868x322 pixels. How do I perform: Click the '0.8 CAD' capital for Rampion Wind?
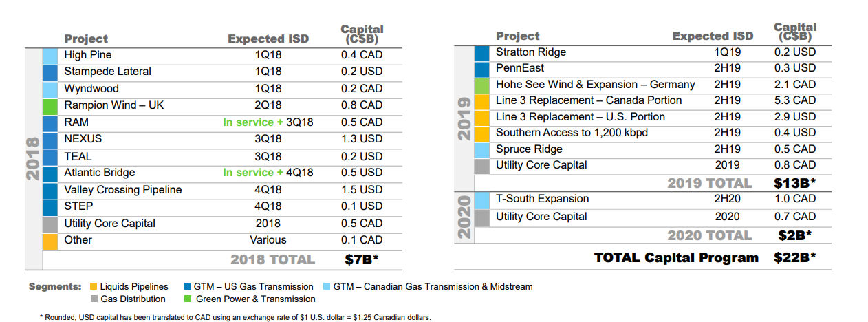(362, 106)
